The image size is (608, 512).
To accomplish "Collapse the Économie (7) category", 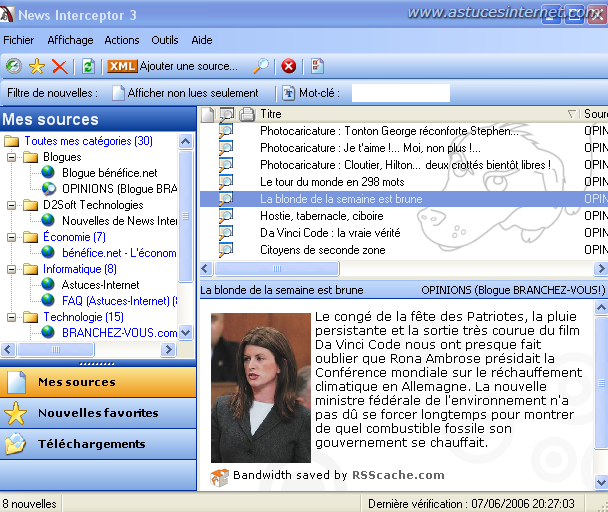I will [x=12, y=237].
